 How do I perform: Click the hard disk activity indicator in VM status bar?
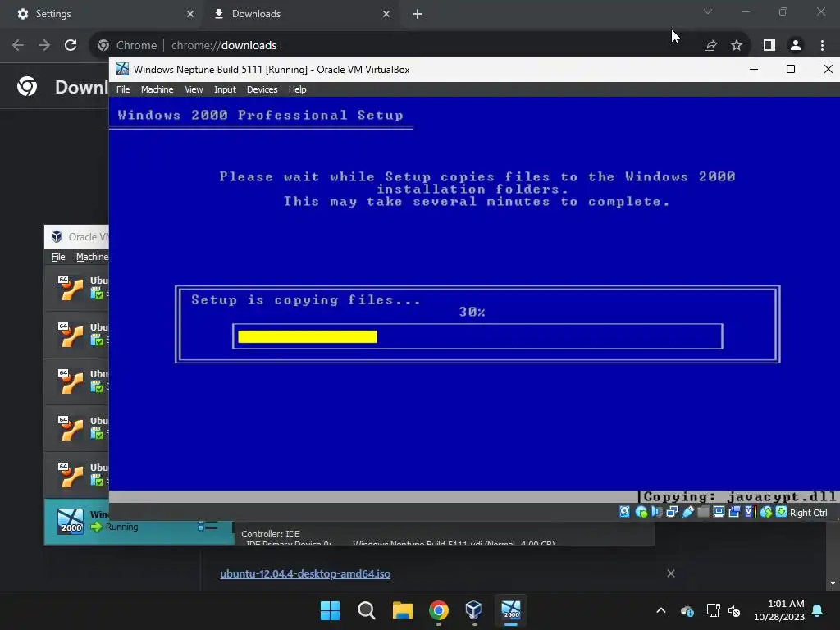coord(624,512)
